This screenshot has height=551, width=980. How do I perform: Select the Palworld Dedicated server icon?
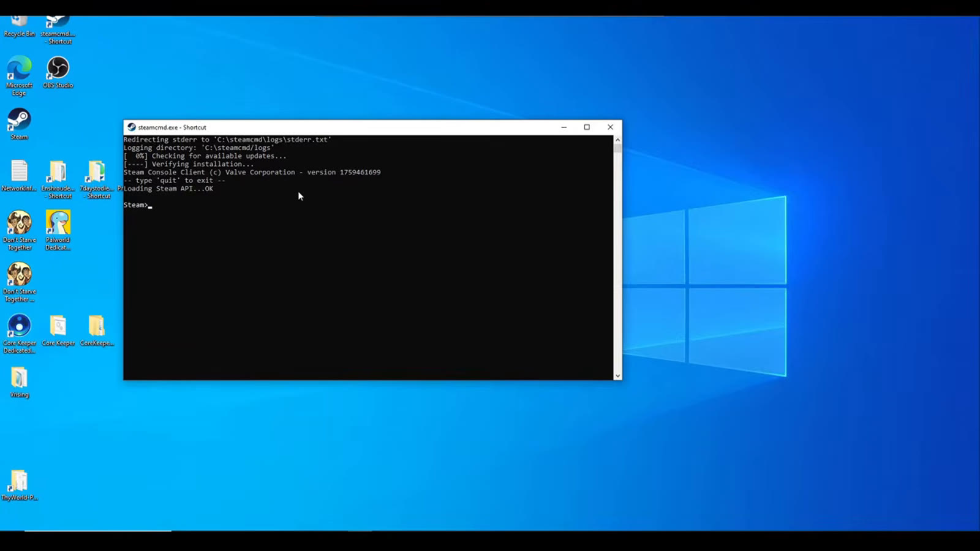[x=58, y=231]
